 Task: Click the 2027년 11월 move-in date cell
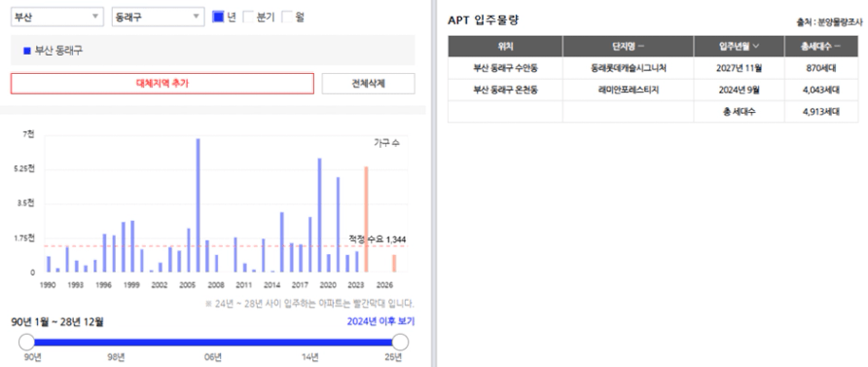739,69
